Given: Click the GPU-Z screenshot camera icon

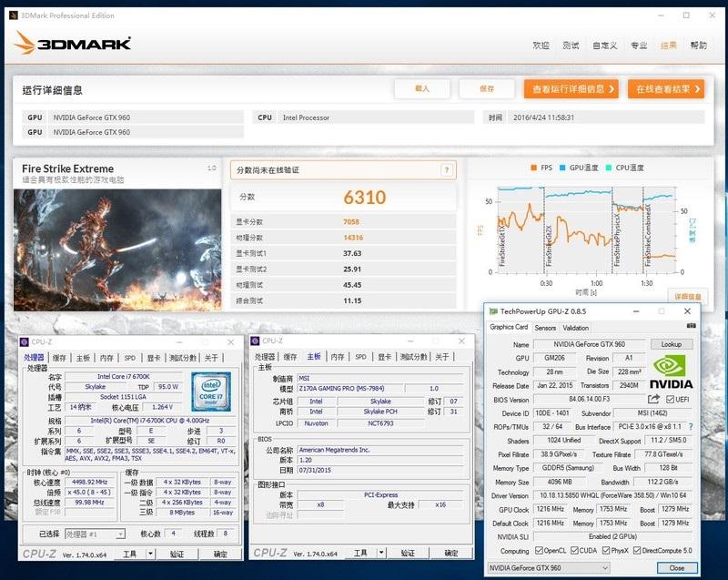Looking at the screenshot, I should pyautogui.click(x=691, y=327).
